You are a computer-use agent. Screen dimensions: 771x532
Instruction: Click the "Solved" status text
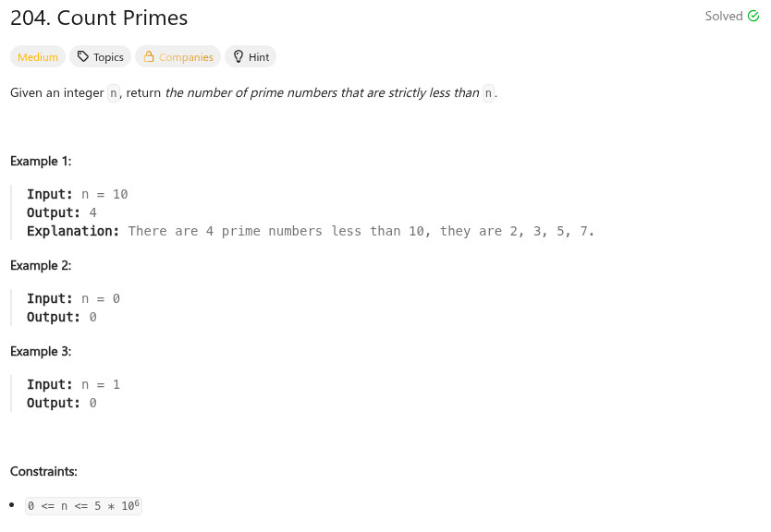click(724, 17)
